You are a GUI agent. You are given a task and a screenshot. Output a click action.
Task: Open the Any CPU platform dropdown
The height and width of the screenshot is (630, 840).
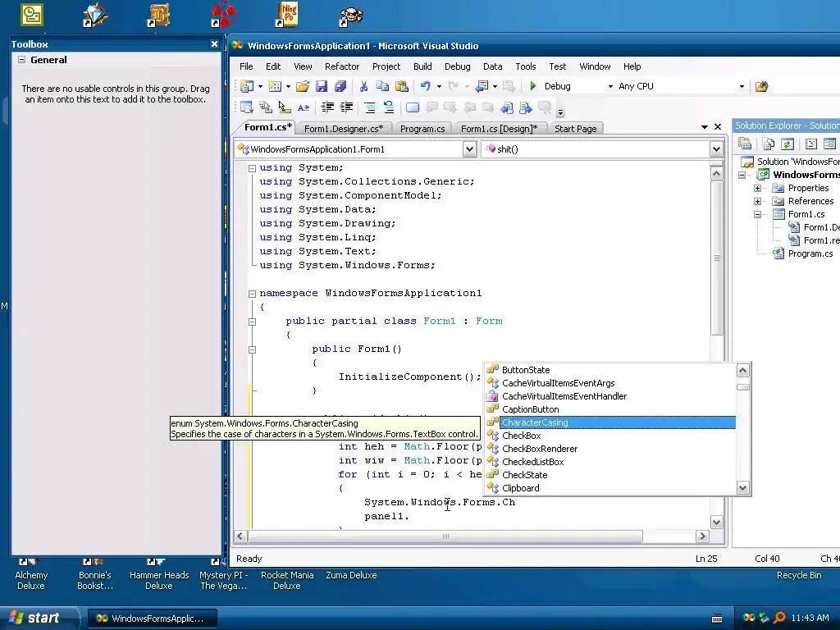[742, 87]
